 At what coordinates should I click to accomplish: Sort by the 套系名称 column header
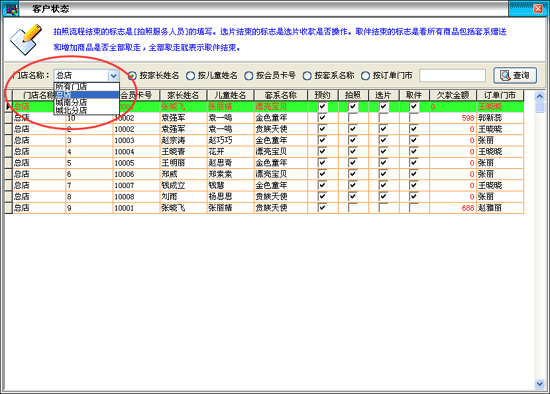pos(281,95)
